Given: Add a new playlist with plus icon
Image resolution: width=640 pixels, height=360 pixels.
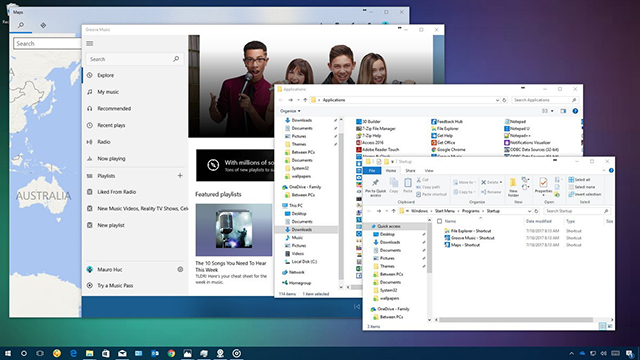Looking at the screenshot, I should pos(180,176).
